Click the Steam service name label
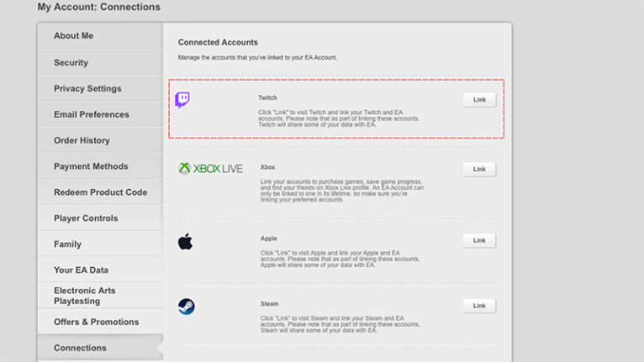Screen dimensions: 644x362 (269, 304)
